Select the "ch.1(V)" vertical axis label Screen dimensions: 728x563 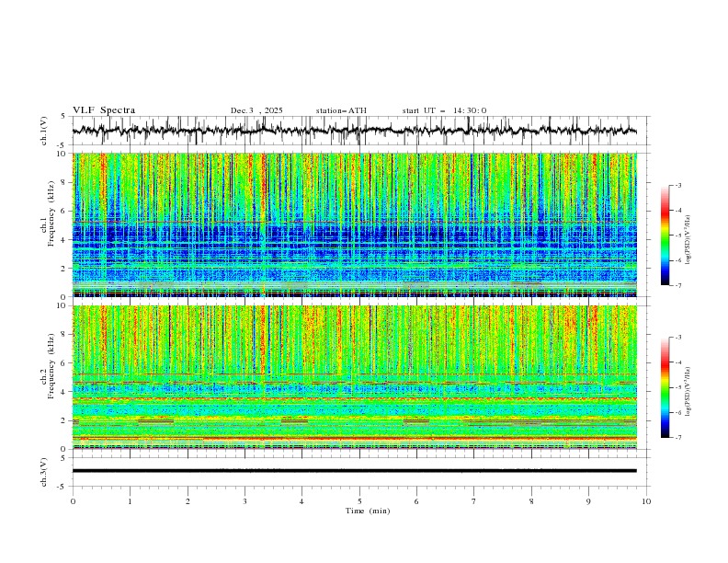(44, 131)
